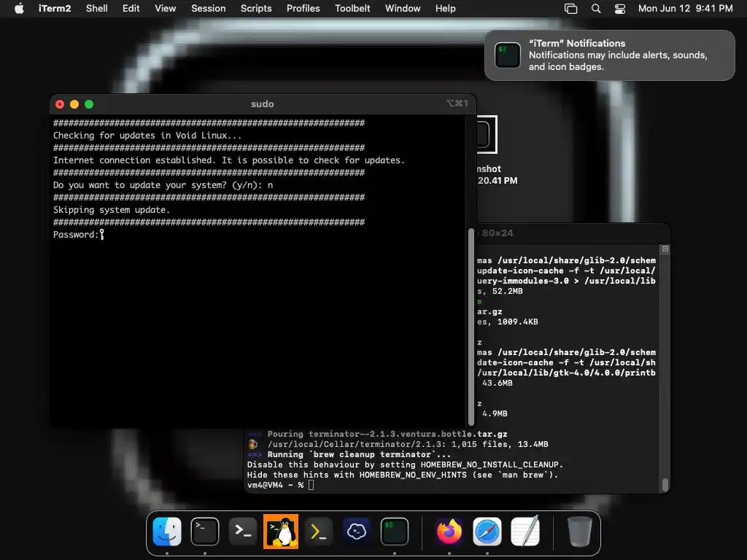Image resolution: width=747 pixels, height=560 pixels.
Task: Click the "es, 1009.4KB" line in Terminal
Action: 508,322
